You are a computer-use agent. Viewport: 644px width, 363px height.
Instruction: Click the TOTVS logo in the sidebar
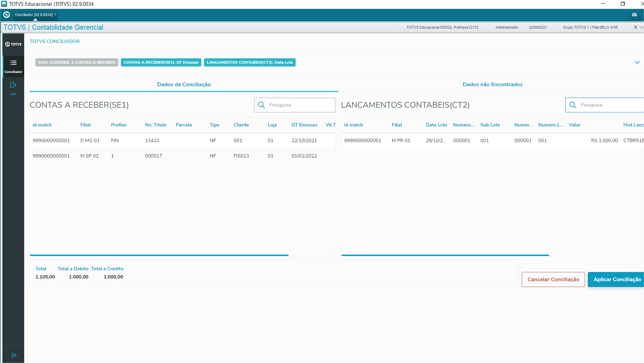13,44
